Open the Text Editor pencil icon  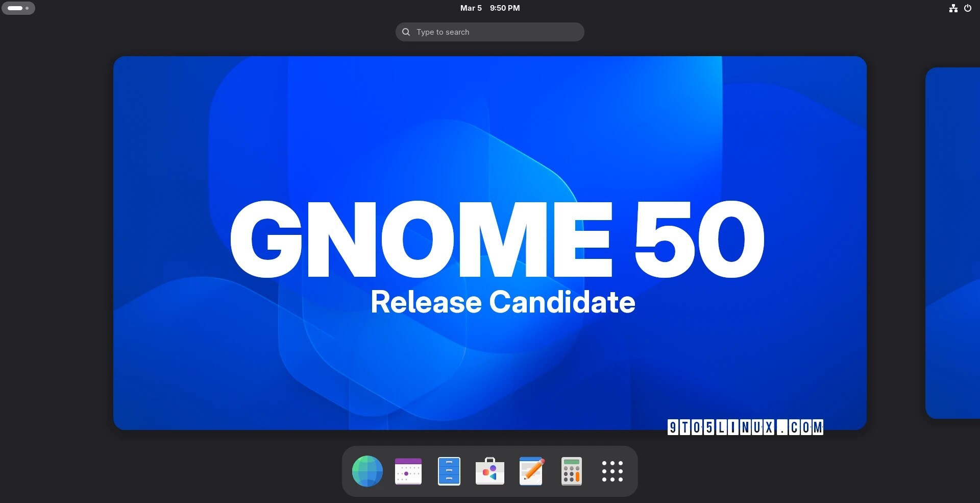click(531, 471)
